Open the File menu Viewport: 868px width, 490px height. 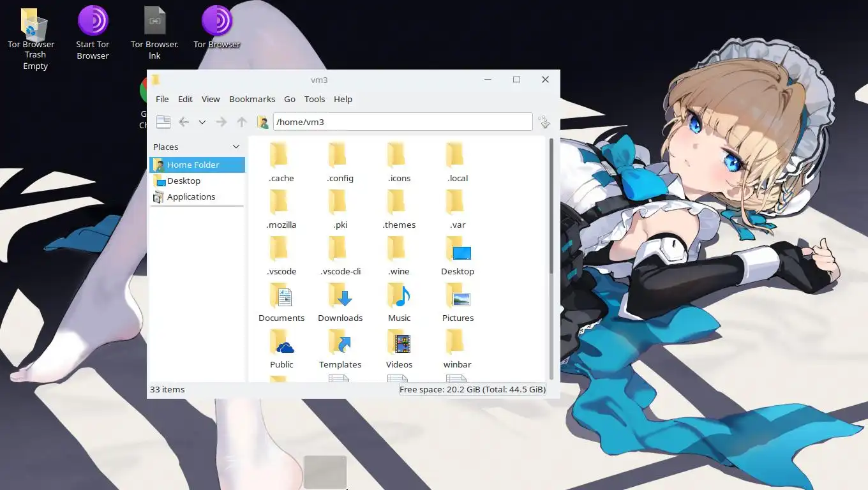(162, 99)
